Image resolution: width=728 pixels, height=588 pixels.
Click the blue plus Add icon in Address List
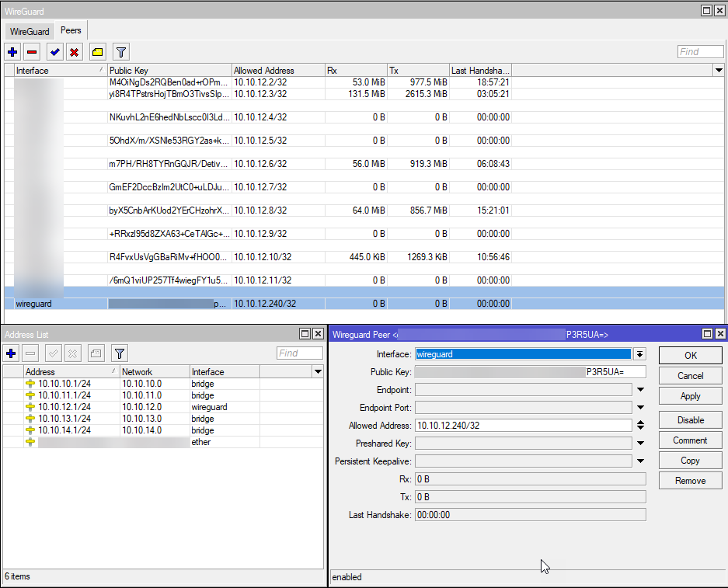click(12, 353)
